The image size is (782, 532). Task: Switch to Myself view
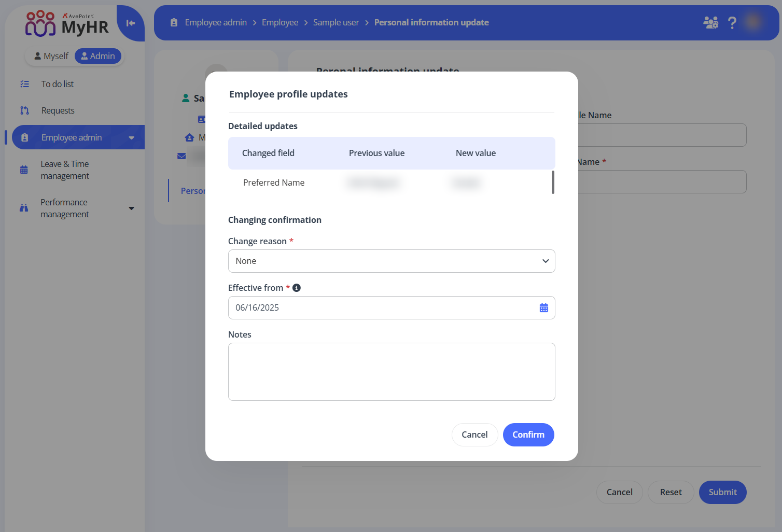click(x=51, y=56)
